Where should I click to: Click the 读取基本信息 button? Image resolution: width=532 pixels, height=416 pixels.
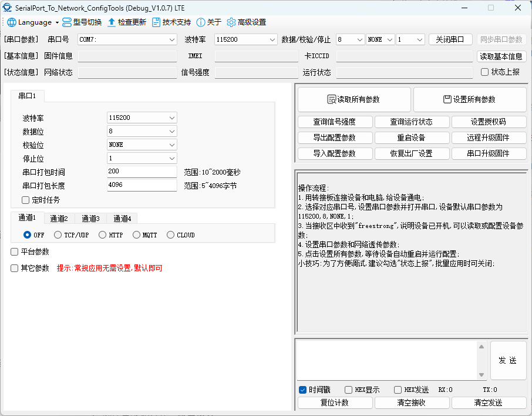click(501, 56)
